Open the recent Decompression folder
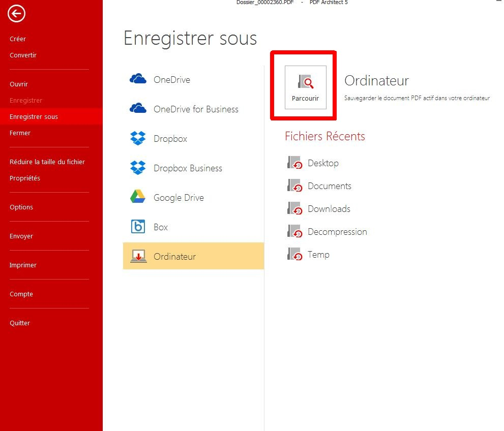This screenshot has width=504, height=431. pyautogui.click(x=337, y=232)
